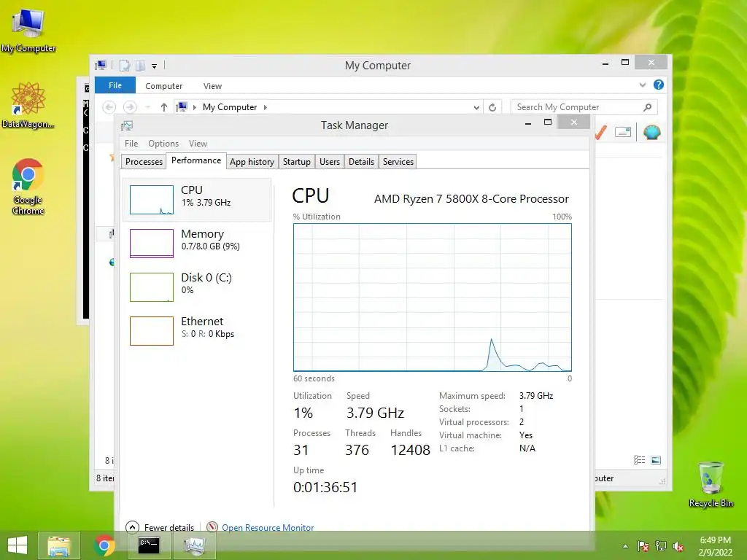Click the globe icon in My Computer ribbon

point(651,132)
